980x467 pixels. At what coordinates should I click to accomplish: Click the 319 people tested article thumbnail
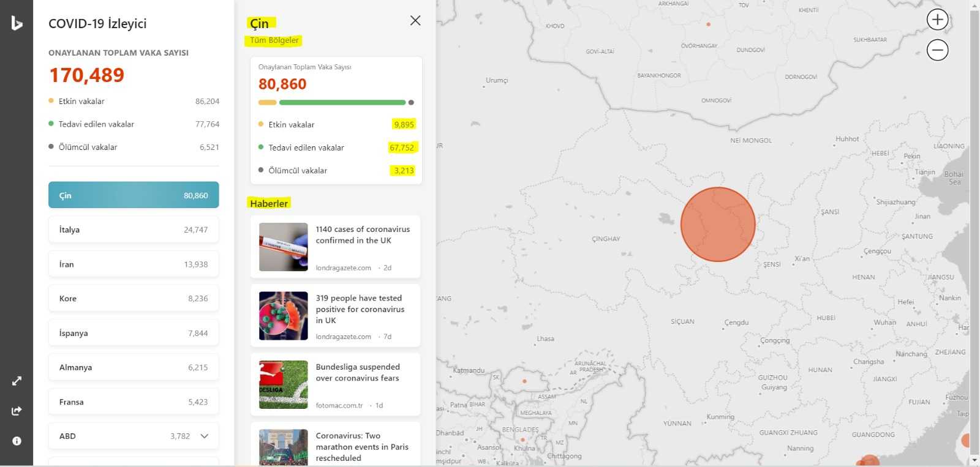click(283, 316)
